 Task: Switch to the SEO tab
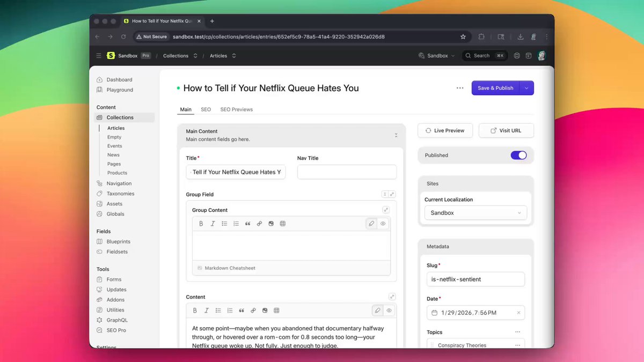tap(206, 109)
